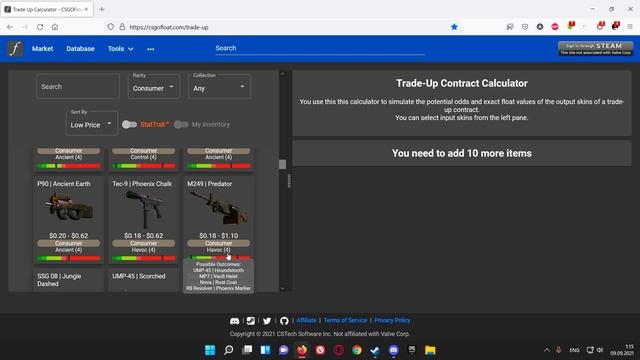Open the GitHub footer icon

284,321
